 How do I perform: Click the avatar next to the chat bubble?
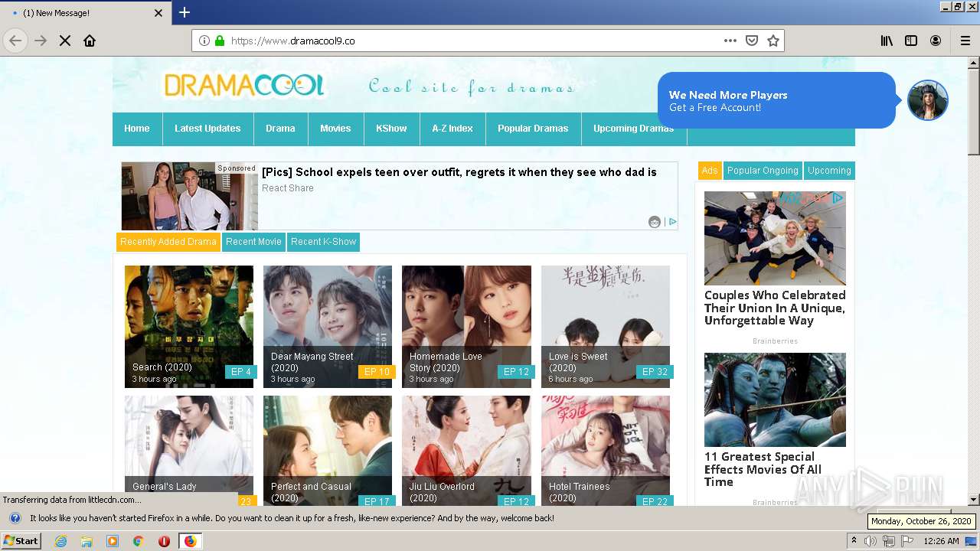[928, 100]
